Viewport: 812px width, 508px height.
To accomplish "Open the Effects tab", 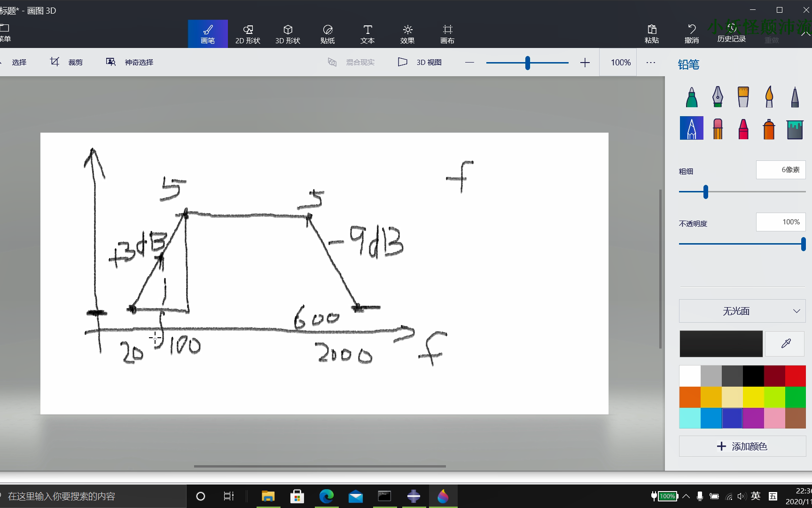I will pos(407,34).
